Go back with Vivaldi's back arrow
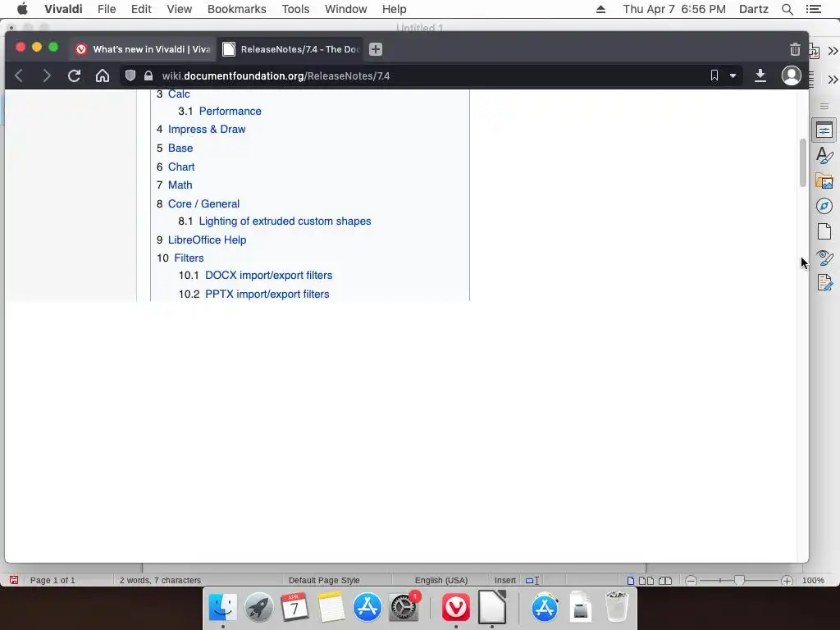The height and width of the screenshot is (630, 840). pyautogui.click(x=19, y=75)
